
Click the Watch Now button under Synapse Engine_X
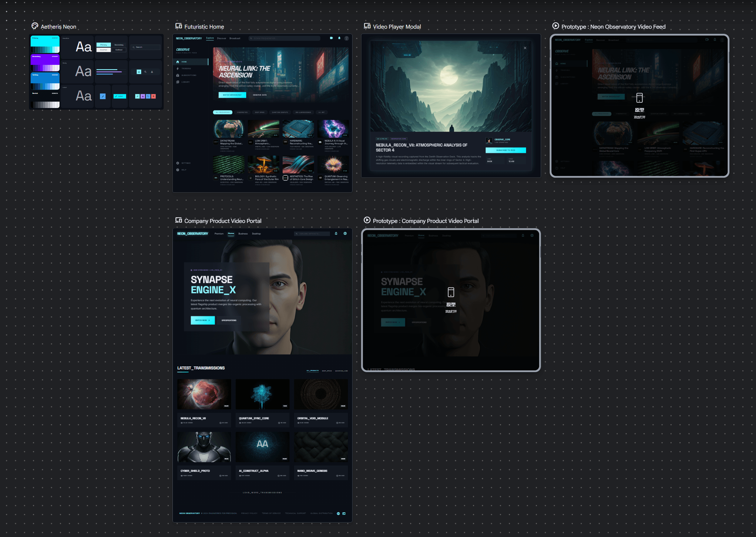(202, 320)
